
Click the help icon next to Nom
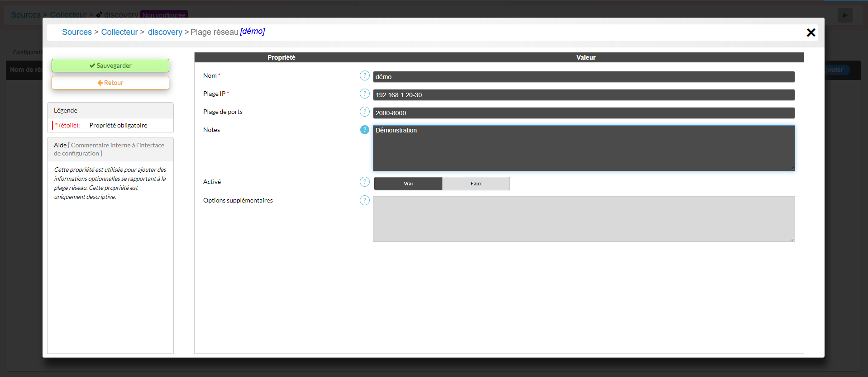(x=364, y=75)
